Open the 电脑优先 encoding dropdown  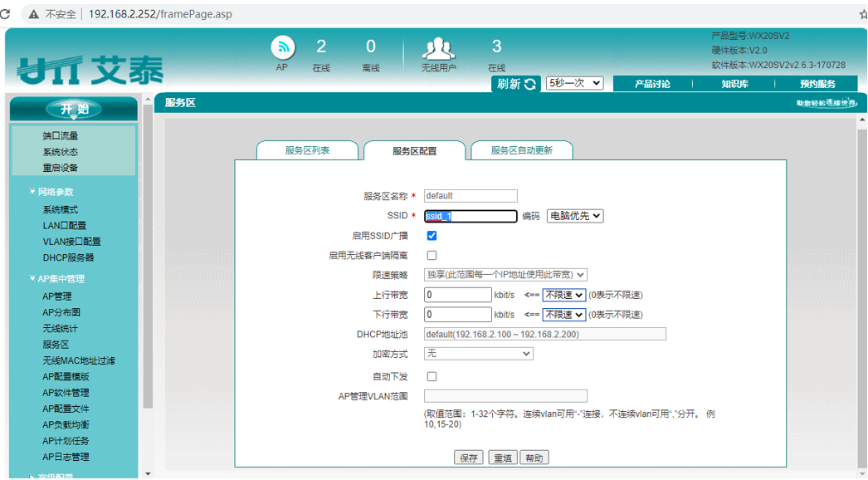[574, 216]
